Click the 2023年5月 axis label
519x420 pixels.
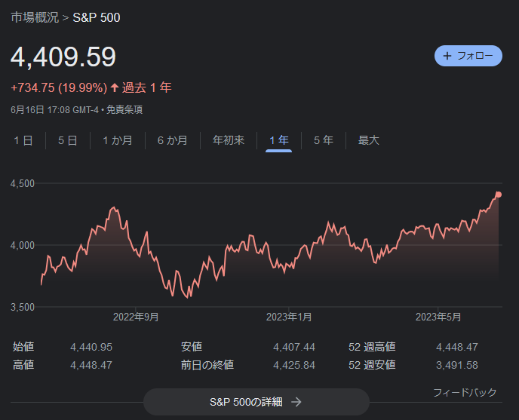(x=438, y=317)
